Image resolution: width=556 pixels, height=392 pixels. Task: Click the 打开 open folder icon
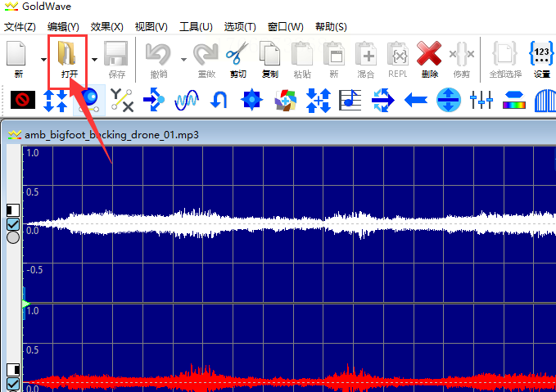point(67,53)
